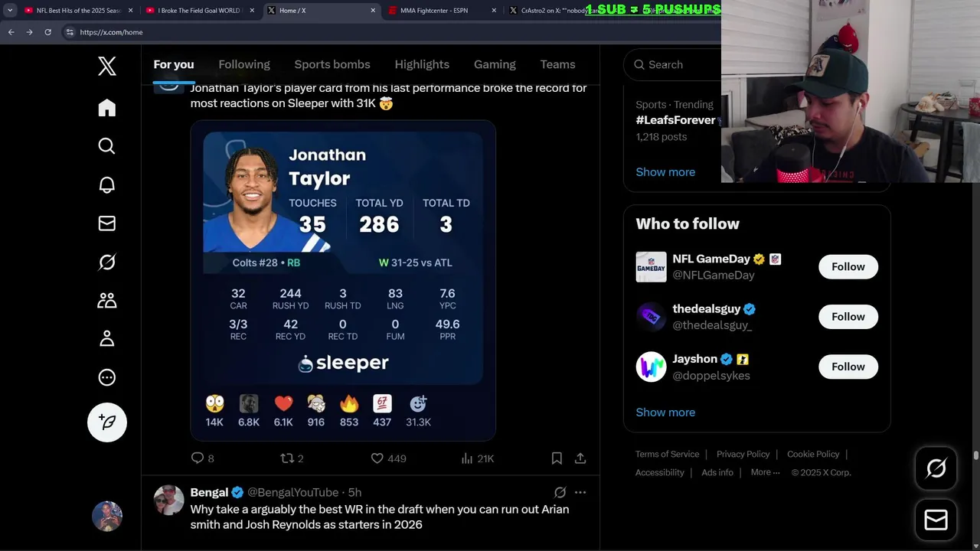Open NFL GameDay profile avatar

(652, 267)
